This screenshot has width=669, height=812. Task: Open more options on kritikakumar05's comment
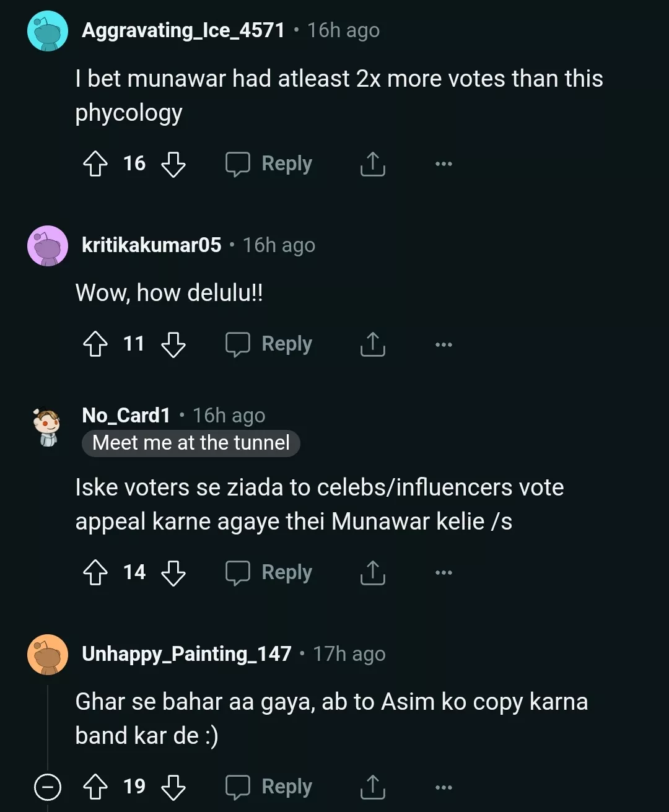tap(444, 344)
